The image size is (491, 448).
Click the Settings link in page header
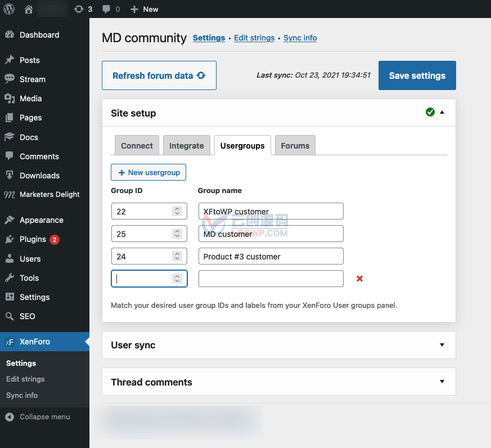[209, 38]
